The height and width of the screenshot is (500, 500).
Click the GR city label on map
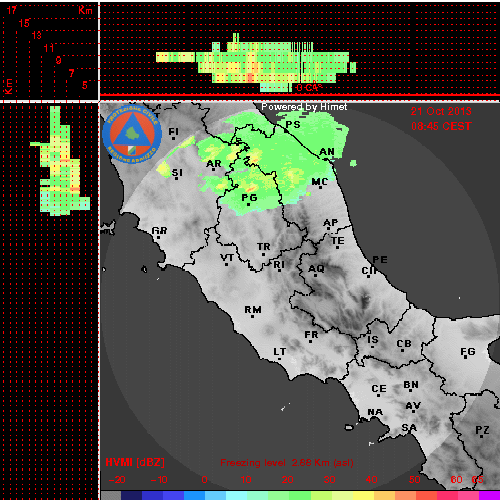coord(159,231)
